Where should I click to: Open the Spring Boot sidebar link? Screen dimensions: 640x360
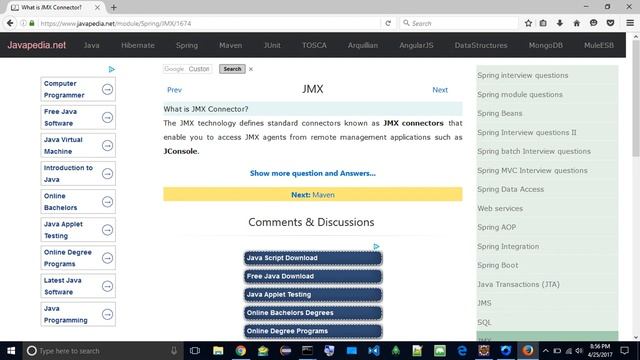click(498, 265)
